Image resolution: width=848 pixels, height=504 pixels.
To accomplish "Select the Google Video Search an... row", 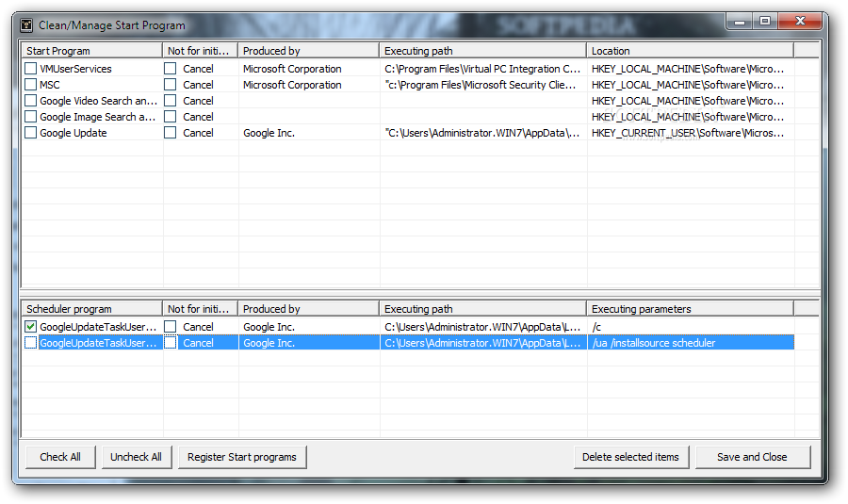I will (98, 101).
